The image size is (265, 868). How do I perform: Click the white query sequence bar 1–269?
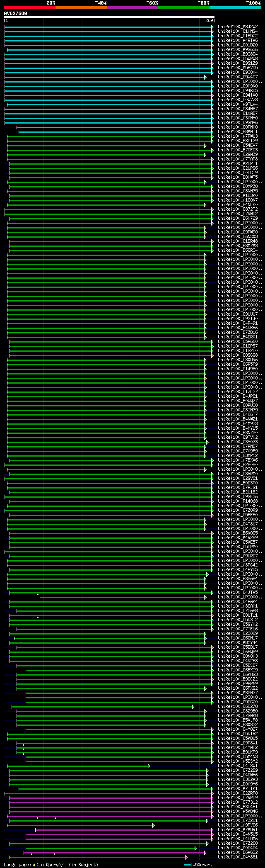click(x=109, y=17)
